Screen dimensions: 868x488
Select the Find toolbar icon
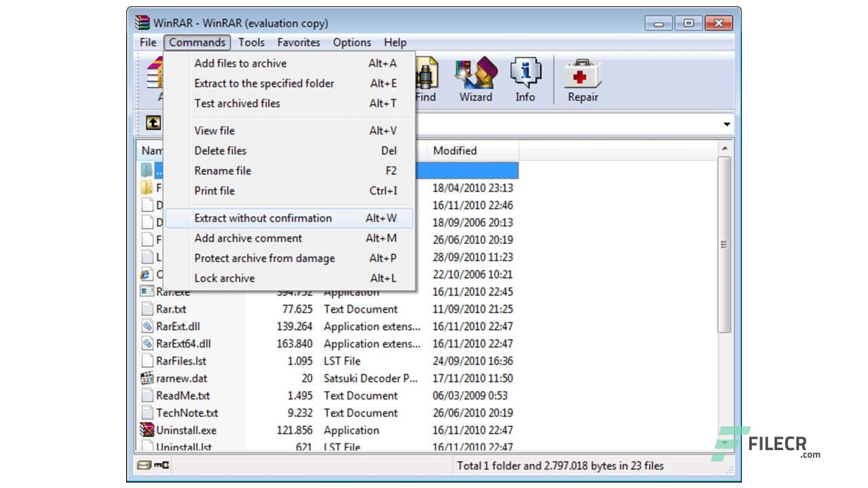425,75
